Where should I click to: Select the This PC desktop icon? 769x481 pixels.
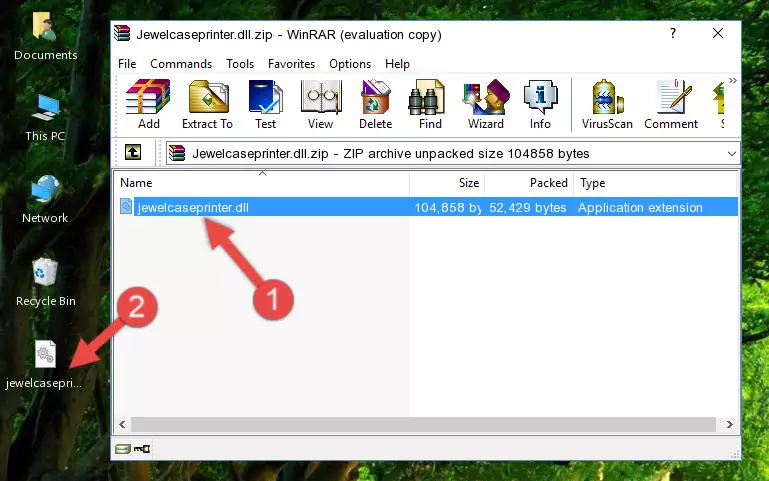(45, 118)
